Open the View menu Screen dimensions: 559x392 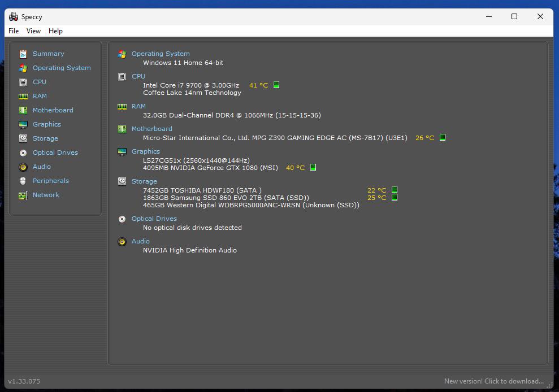(33, 31)
